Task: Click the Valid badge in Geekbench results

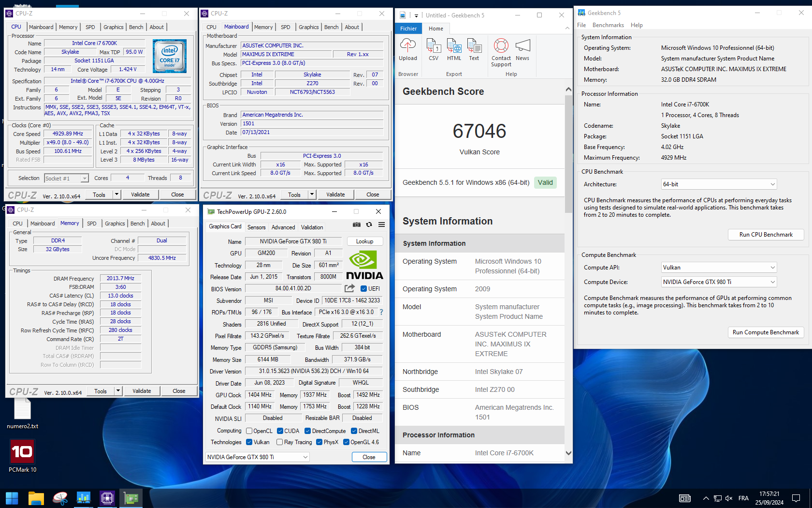Action: tap(545, 182)
